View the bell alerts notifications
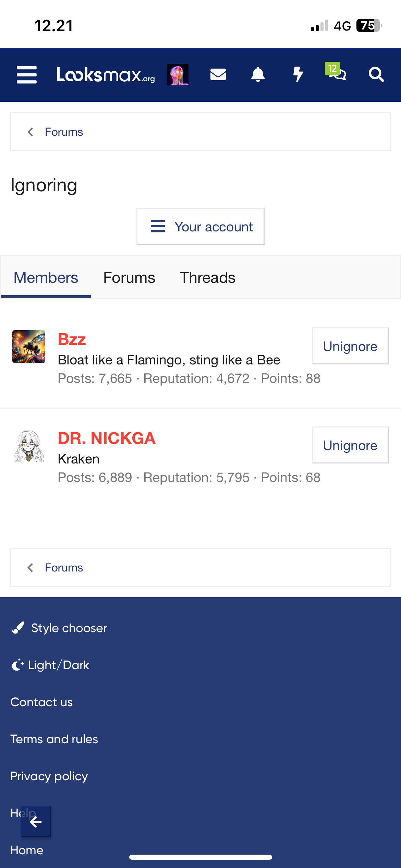Screen dimensions: 401x868 pyautogui.click(x=258, y=74)
